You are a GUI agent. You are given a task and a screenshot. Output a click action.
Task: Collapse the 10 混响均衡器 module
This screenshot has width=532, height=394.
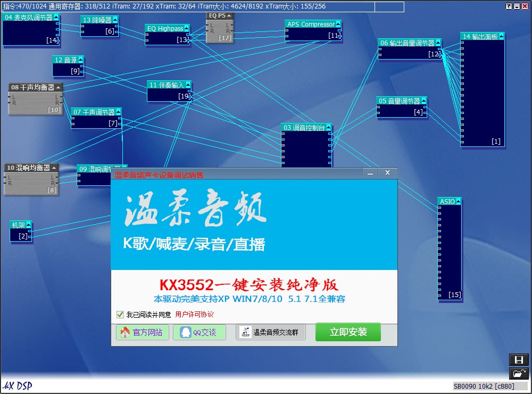point(55,168)
